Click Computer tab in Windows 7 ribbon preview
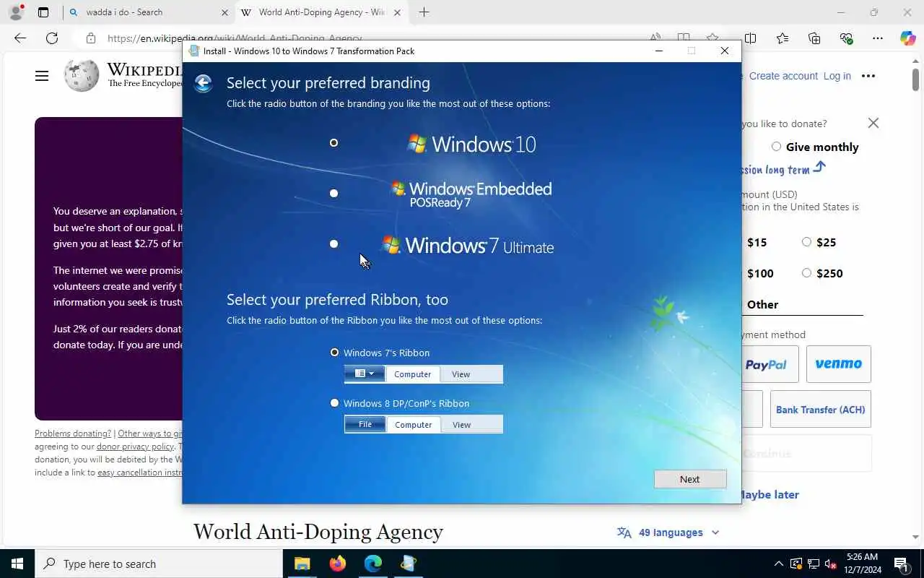924x578 pixels. 412,374
